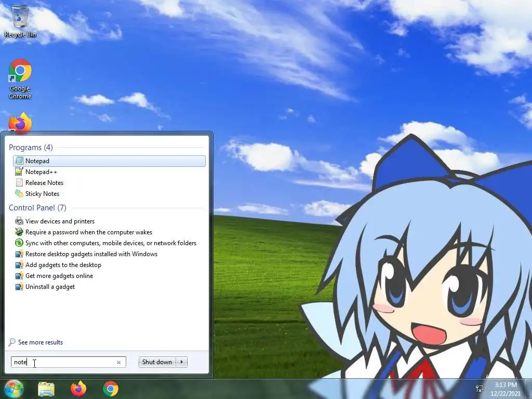Open Get more gadgets online

coord(59,275)
